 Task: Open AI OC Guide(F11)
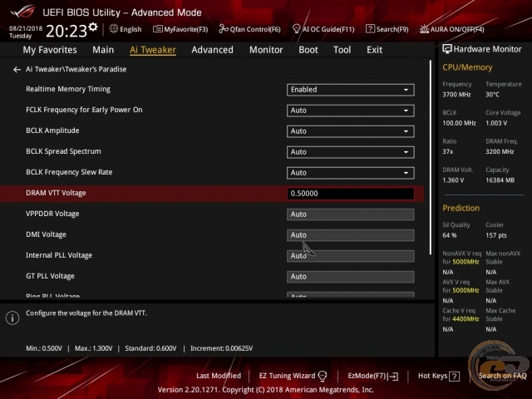323,29
